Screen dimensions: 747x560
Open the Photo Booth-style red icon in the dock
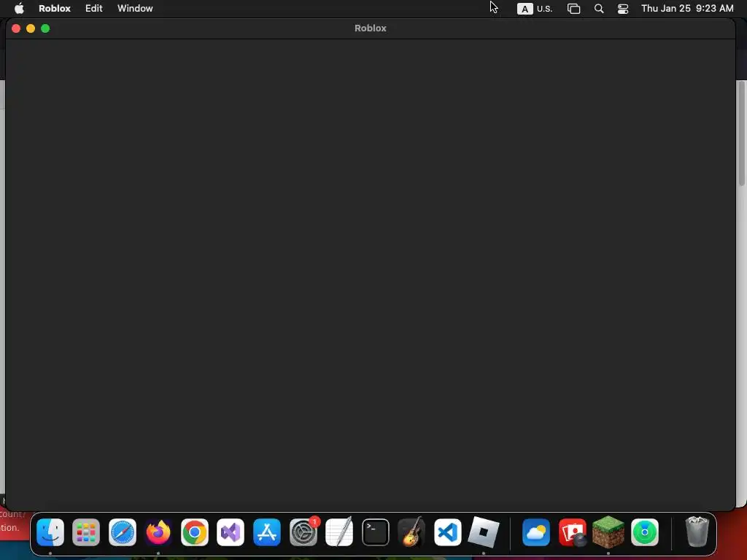click(x=572, y=532)
